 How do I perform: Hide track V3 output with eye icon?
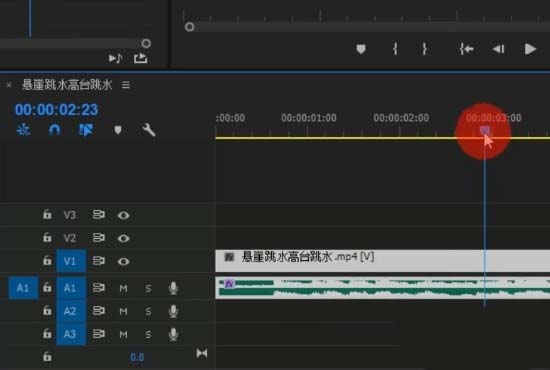[123, 215]
